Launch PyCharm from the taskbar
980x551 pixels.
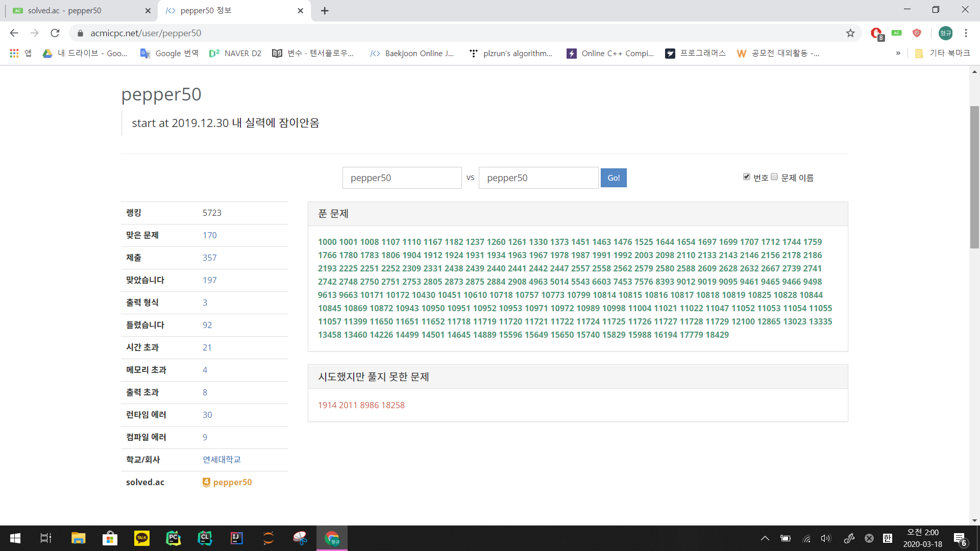[174, 538]
